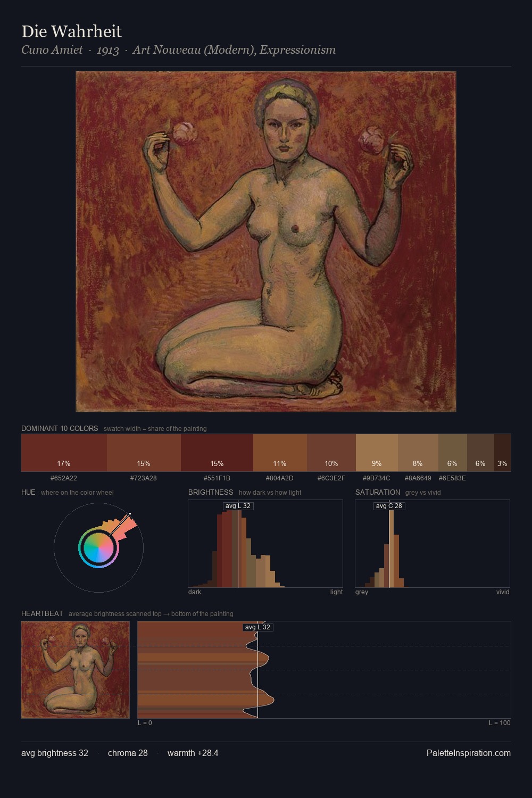The height and width of the screenshot is (798, 532).
Task: Click 'Art Nouveau (Modern), Expressionism' style text
Action: pos(234,50)
